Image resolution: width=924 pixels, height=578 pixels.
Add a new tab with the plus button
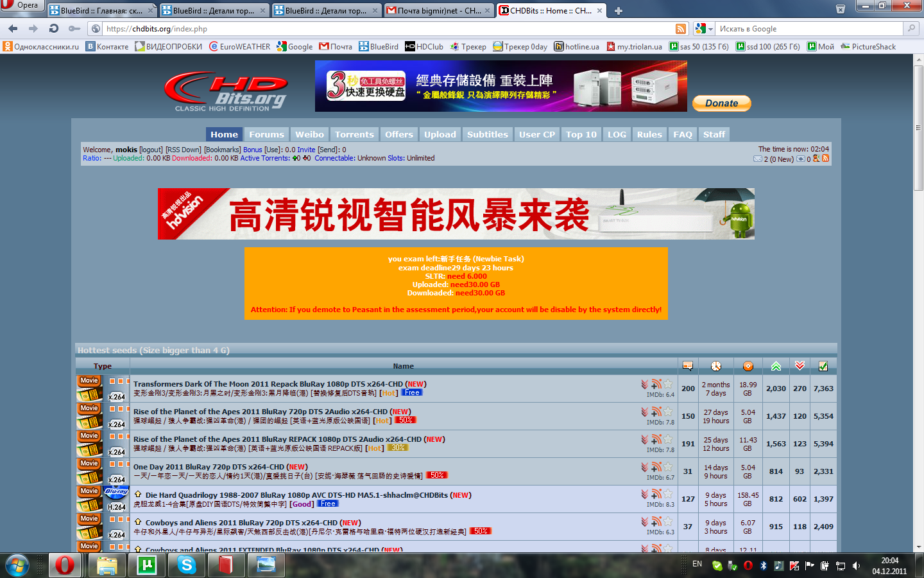click(619, 10)
